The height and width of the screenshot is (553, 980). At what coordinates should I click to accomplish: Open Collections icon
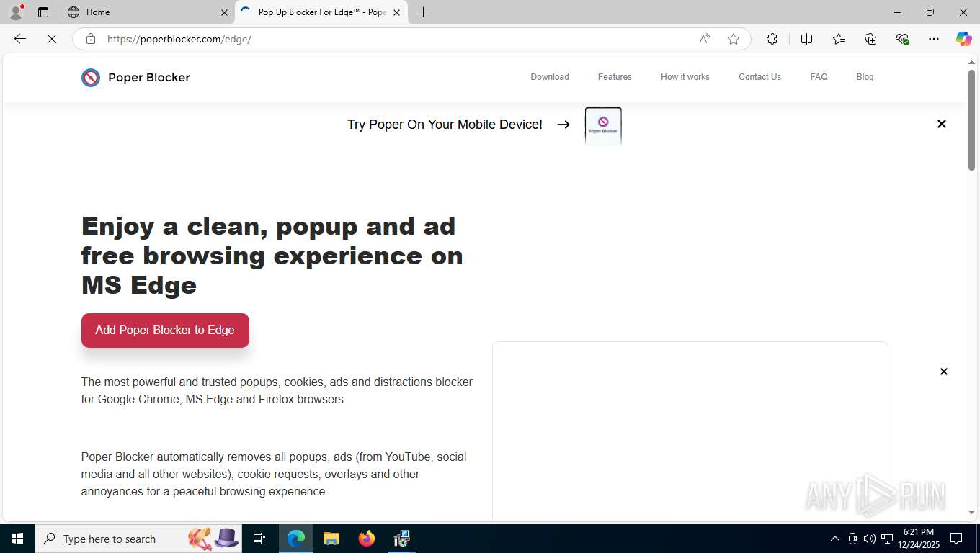[x=870, y=39]
